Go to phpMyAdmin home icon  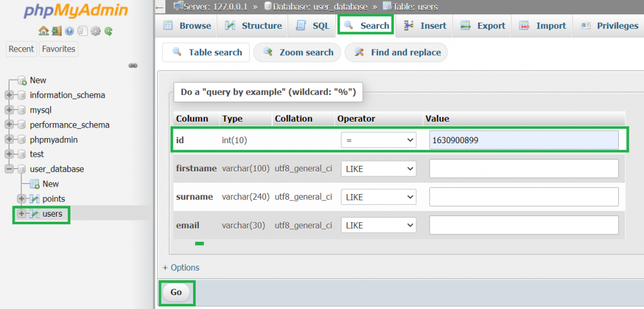point(42,31)
